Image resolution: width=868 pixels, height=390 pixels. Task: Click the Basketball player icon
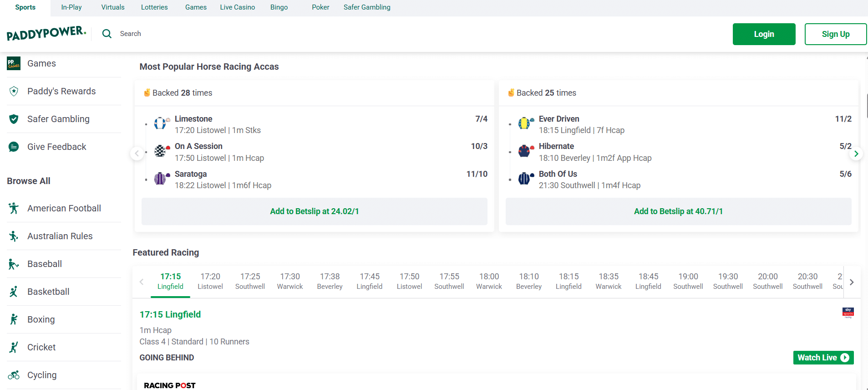[x=14, y=292]
